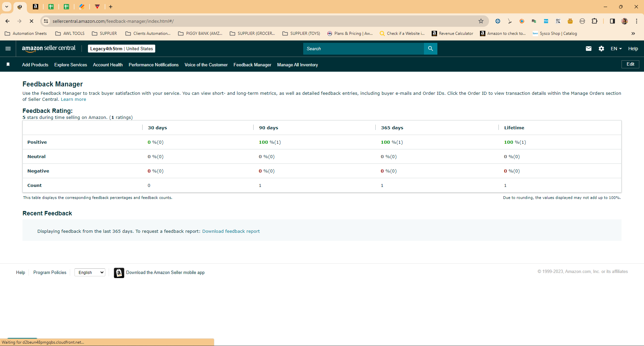
Task: Open the Revenue Calculator bookmark
Action: 452,33
